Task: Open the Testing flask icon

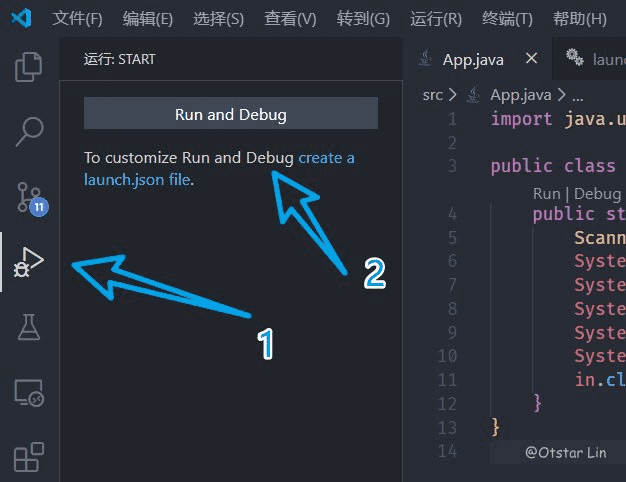Action: click(x=29, y=327)
